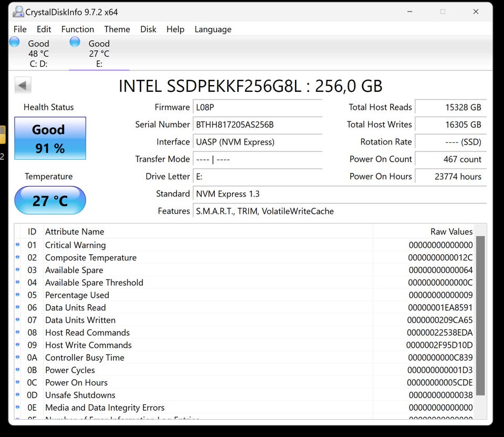This screenshot has width=504, height=437.
Task: Open the Theme menu
Action: click(x=117, y=29)
